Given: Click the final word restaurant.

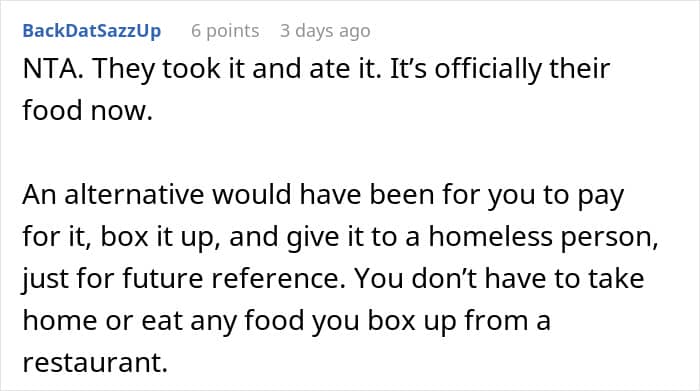Looking at the screenshot, I should point(95,362).
